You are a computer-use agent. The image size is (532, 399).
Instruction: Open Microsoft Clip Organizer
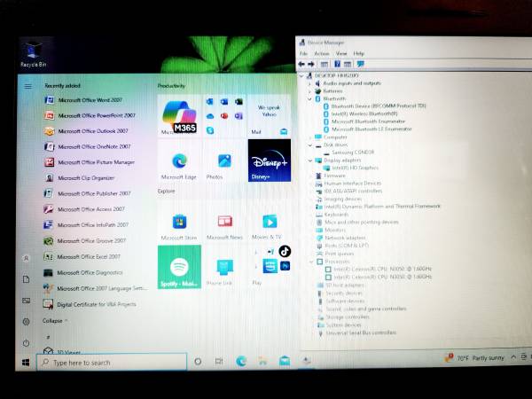point(80,178)
